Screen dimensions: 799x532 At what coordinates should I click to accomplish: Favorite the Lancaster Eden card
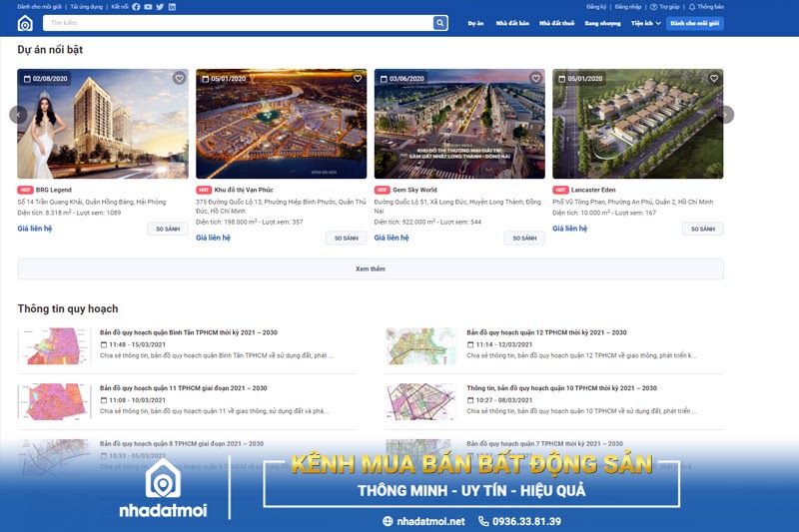point(714,79)
